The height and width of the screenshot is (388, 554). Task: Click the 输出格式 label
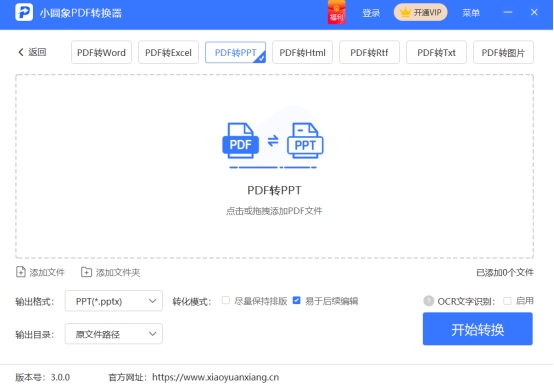click(x=34, y=301)
